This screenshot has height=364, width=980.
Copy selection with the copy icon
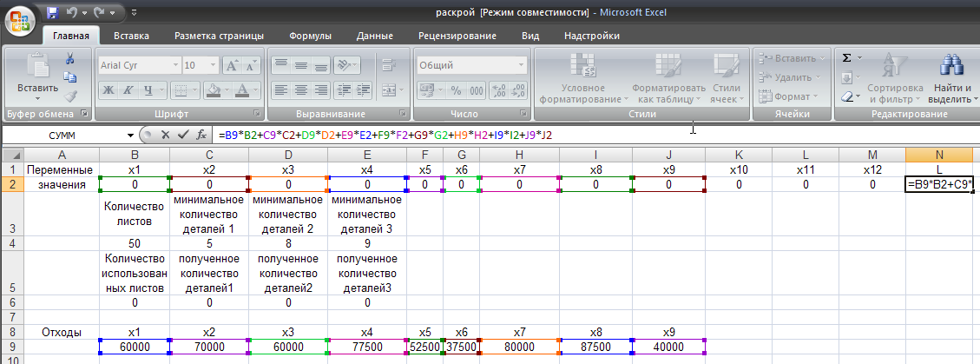70,77
